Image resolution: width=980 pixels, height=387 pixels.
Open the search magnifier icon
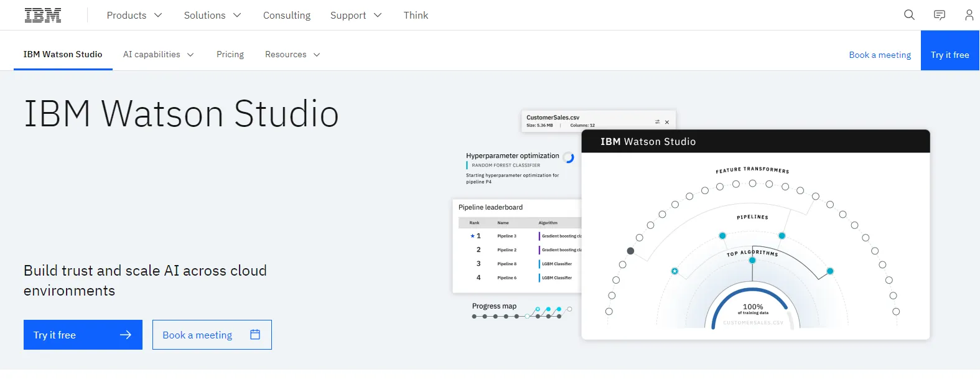coord(909,15)
